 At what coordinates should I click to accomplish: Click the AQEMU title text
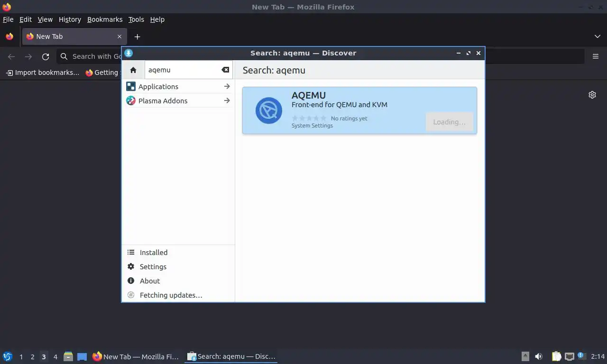pyautogui.click(x=309, y=95)
